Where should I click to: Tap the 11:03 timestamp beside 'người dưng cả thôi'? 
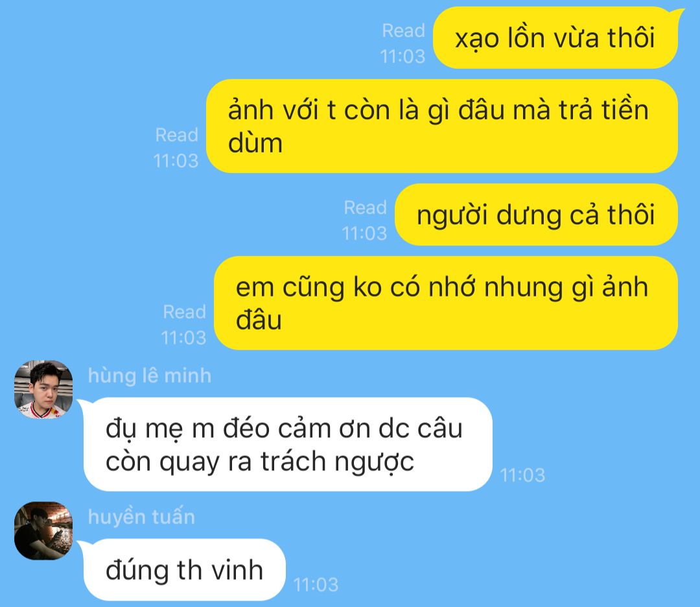364,233
